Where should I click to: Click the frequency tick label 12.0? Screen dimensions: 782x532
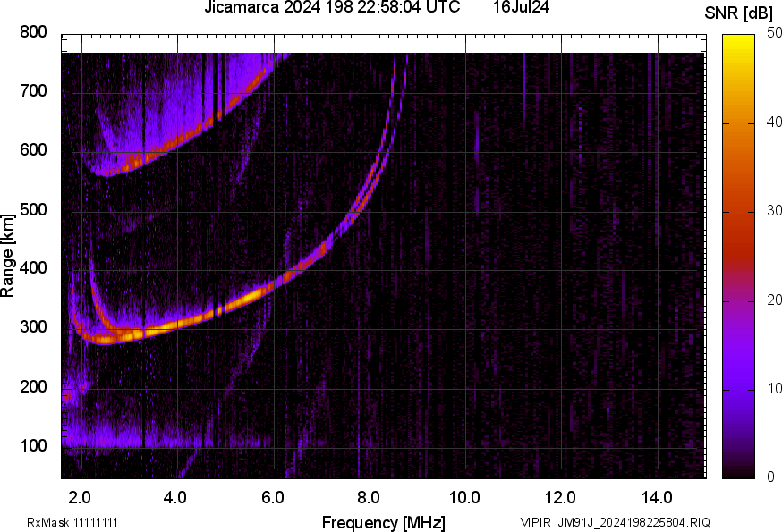click(561, 498)
